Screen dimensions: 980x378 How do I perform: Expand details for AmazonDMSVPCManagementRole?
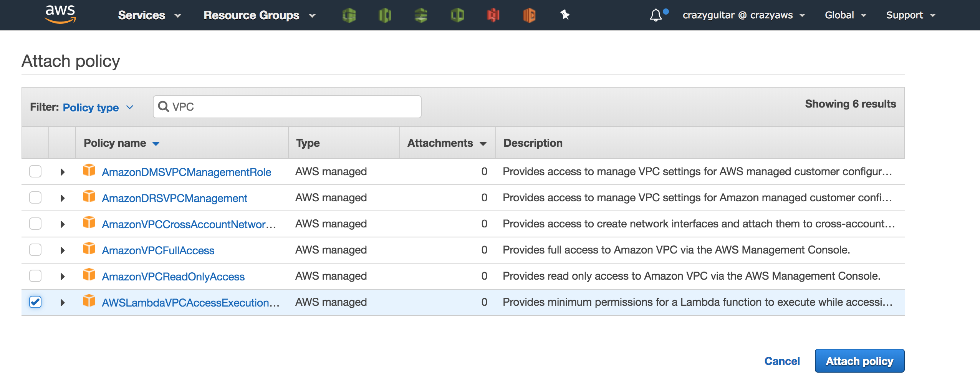[63, 171]
